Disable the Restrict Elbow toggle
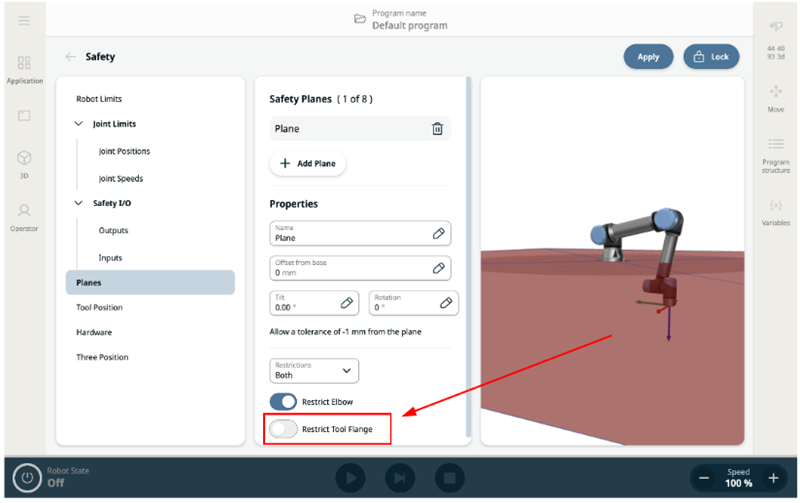800x503 pixels. tap(284, 402)
